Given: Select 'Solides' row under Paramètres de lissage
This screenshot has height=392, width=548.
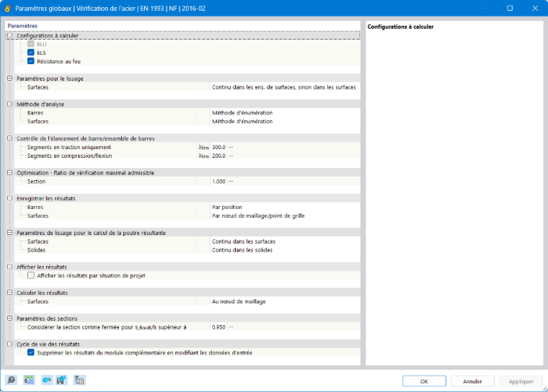Looking at the screenshot, I should (x=187, y=250).
